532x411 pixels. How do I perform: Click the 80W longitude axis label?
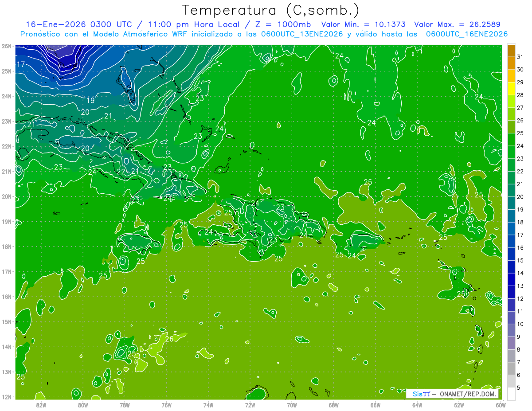(x=83, y=404)
